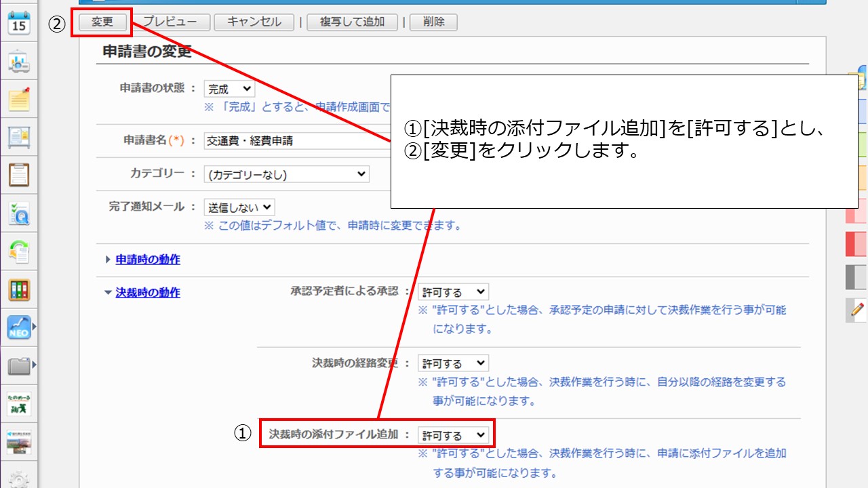
Task: Open the calendar icon showing 15
Action: click(x=19, y=22)
